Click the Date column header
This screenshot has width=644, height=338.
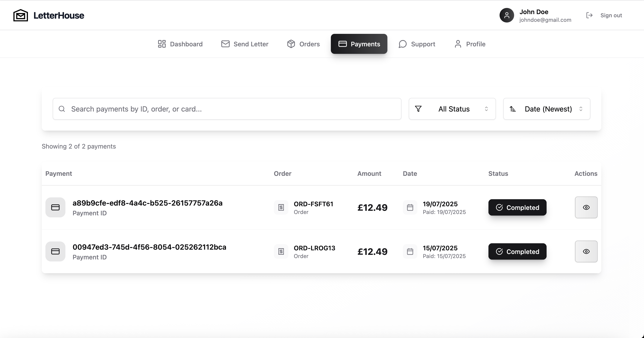tap(410, 174)
